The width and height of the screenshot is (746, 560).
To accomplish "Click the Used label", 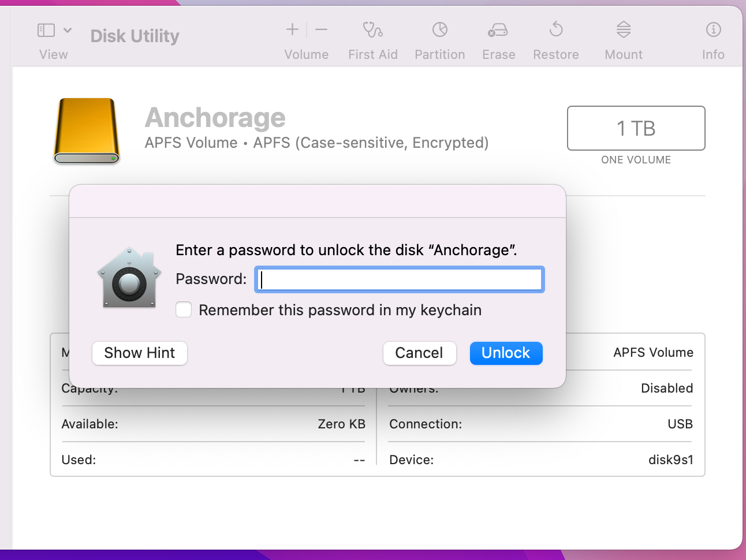I will click(x=79, y=460).
